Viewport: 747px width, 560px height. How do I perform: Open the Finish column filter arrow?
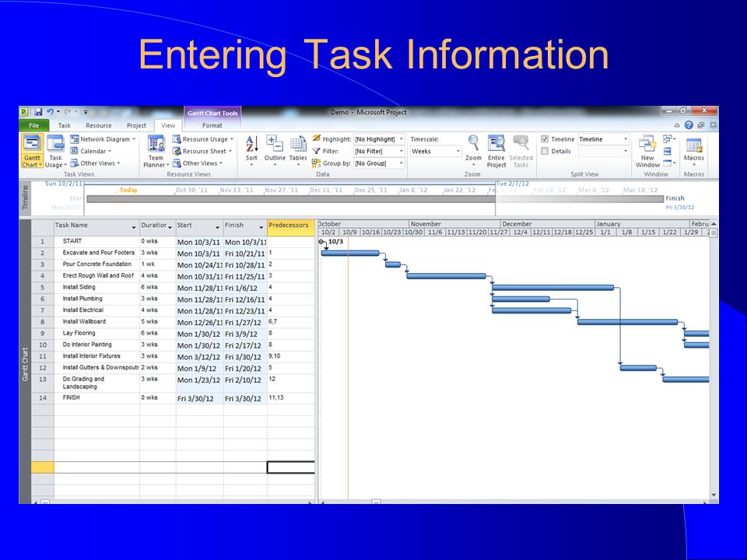pos(261,228)
